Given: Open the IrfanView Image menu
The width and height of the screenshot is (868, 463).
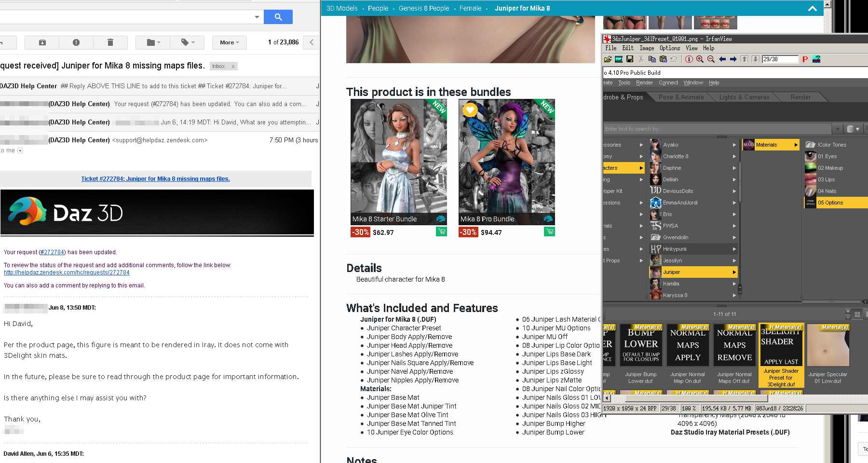Looking at the screenshot, I should (x=647, y=48).
